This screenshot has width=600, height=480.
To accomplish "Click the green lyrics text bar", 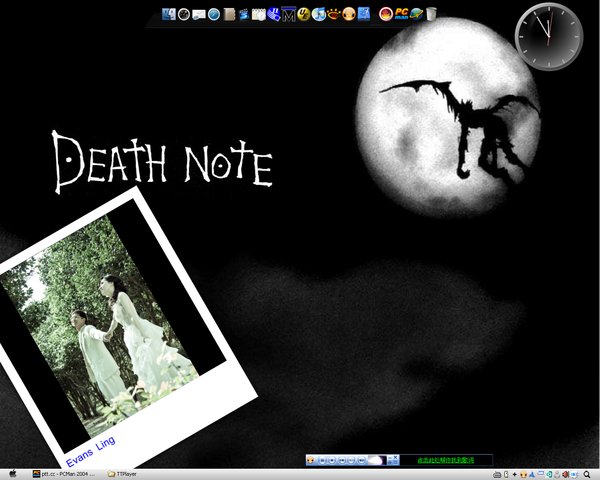I will click(x=445, y=460).
